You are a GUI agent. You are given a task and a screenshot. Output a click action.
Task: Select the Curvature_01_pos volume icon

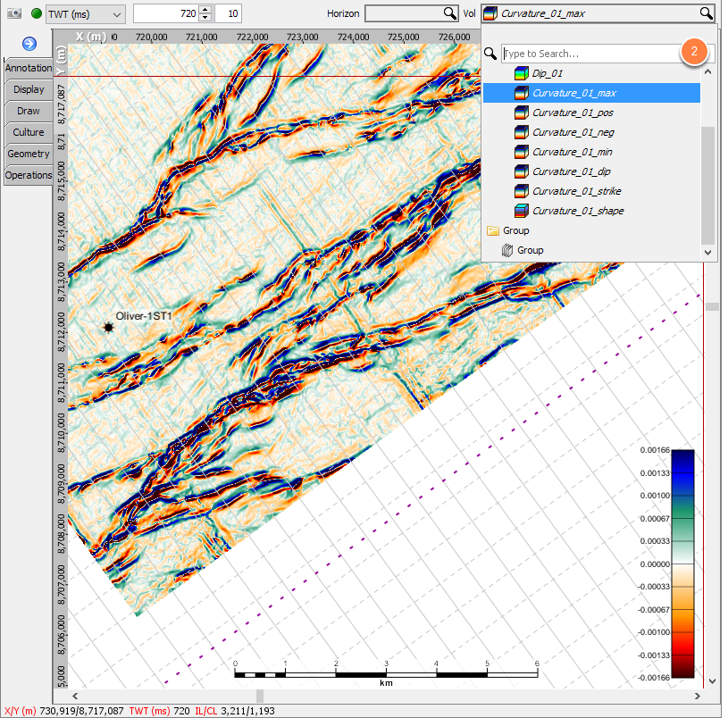(x=522, y=113)
